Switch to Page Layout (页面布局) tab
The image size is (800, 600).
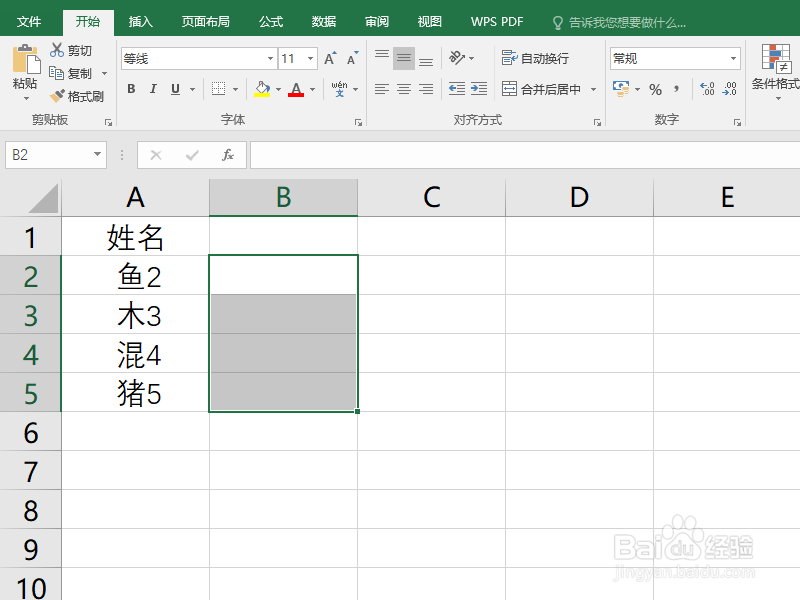[x=206, y=21]
